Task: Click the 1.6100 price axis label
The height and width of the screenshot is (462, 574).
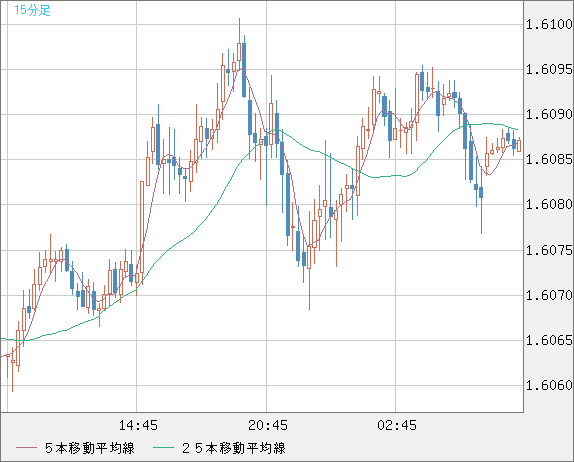Action: pyautogui.click(x=549, y=25)
